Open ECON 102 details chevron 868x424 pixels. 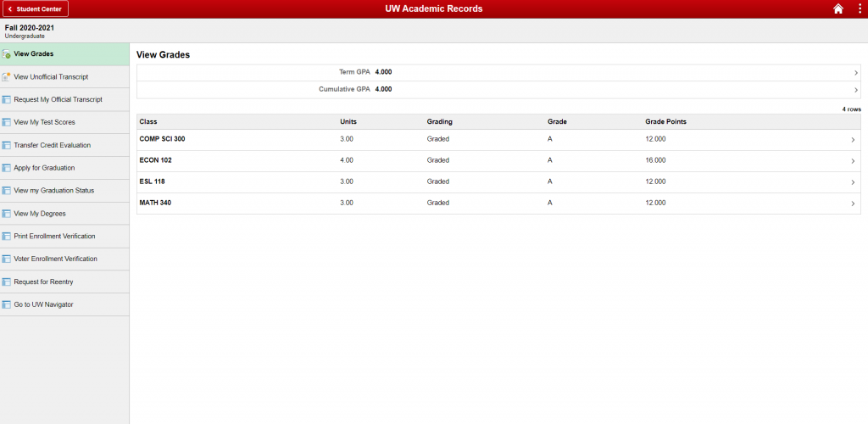point(853,161)
